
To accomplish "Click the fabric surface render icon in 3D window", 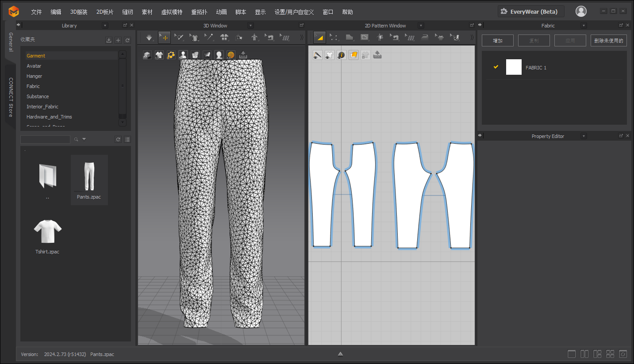I will (207, 55).
